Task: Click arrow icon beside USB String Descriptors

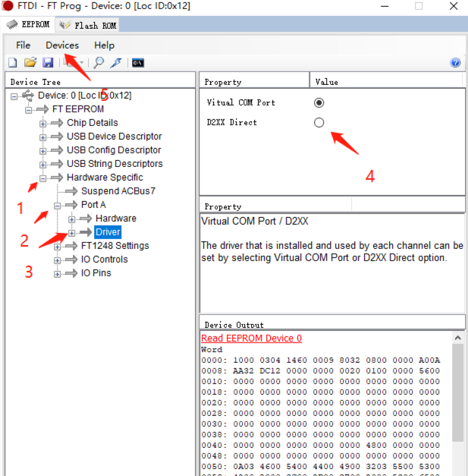Action: (x=57, y=164)
